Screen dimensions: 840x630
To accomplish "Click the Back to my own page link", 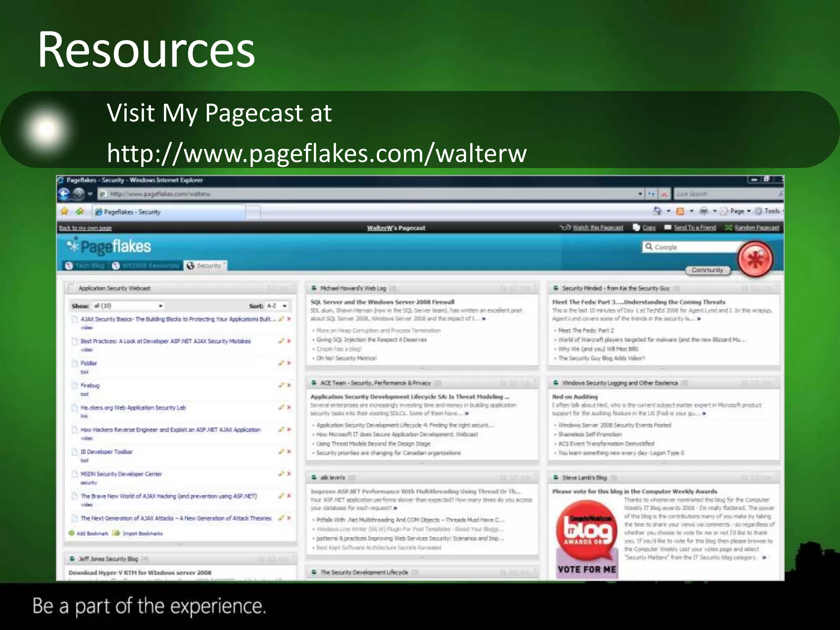I will pyautogui.click(x=85, y=228).
